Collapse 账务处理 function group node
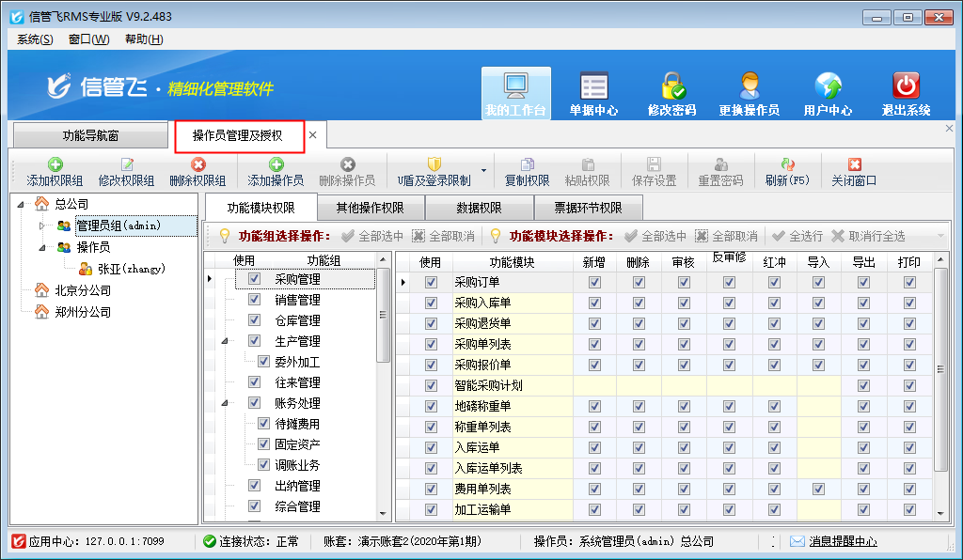The width and height of the screenshot is (963, 560). coord(224,403)
